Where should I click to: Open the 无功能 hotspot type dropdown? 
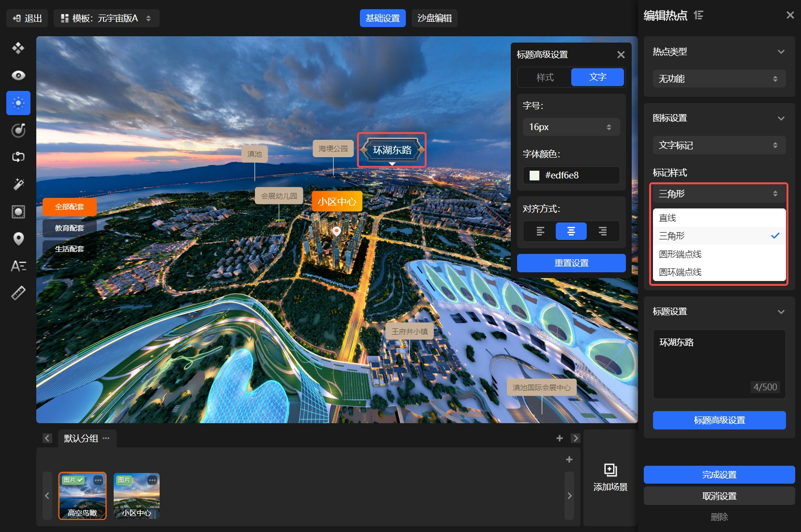click(719, 79)
